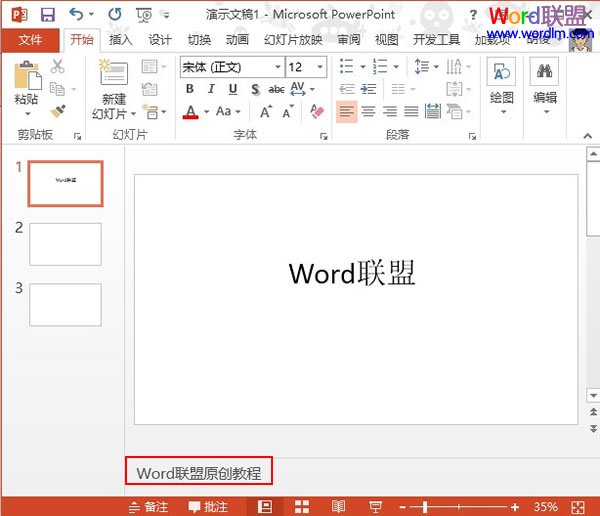This screenshot has height=516, width=600.
Task: Open Change Case Aa dropdown
Action: (x=228, y=111)
